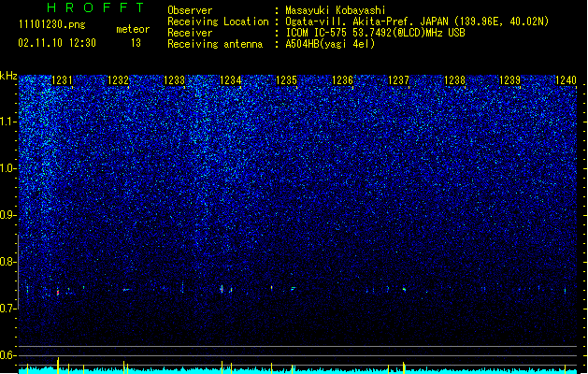Click the 1233 time marker
Screen dimensions: 588x374
tap(175, 80)
